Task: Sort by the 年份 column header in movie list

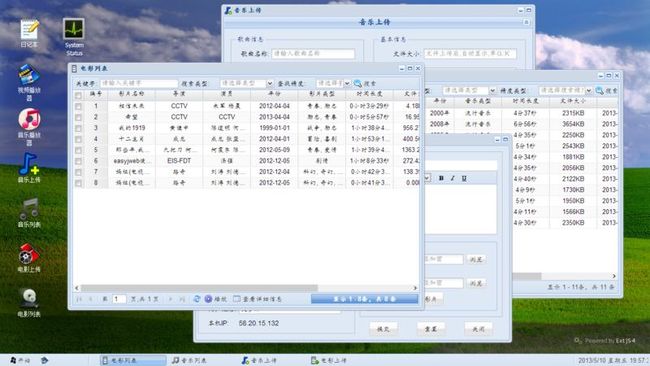Action: [274, 94]
